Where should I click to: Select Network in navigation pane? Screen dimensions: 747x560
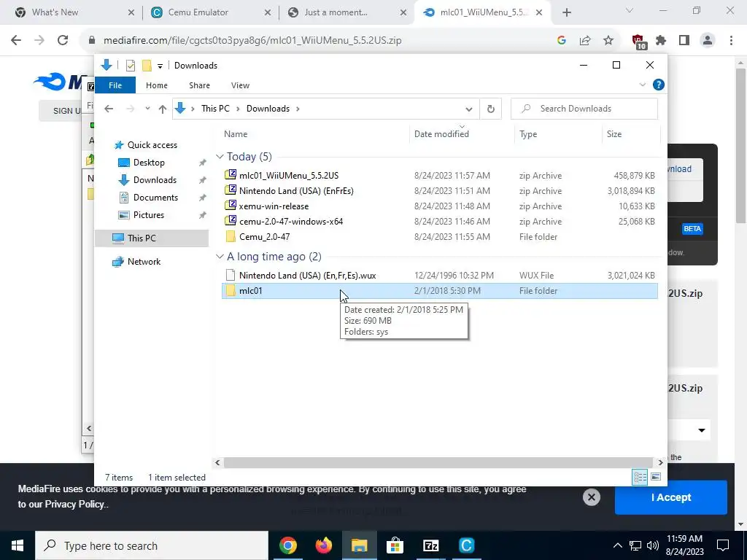click(144, 262)
